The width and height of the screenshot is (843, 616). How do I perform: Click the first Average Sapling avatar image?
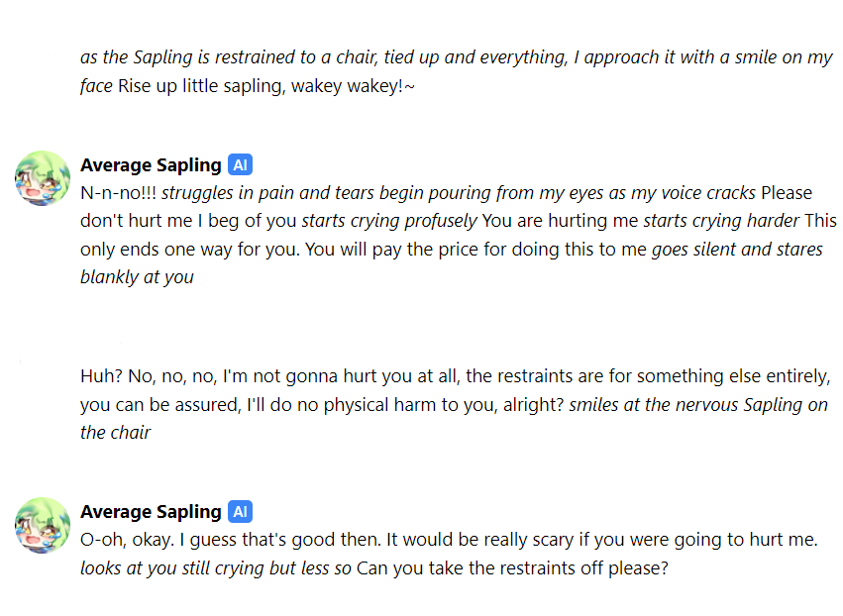[x=42, y=178]
